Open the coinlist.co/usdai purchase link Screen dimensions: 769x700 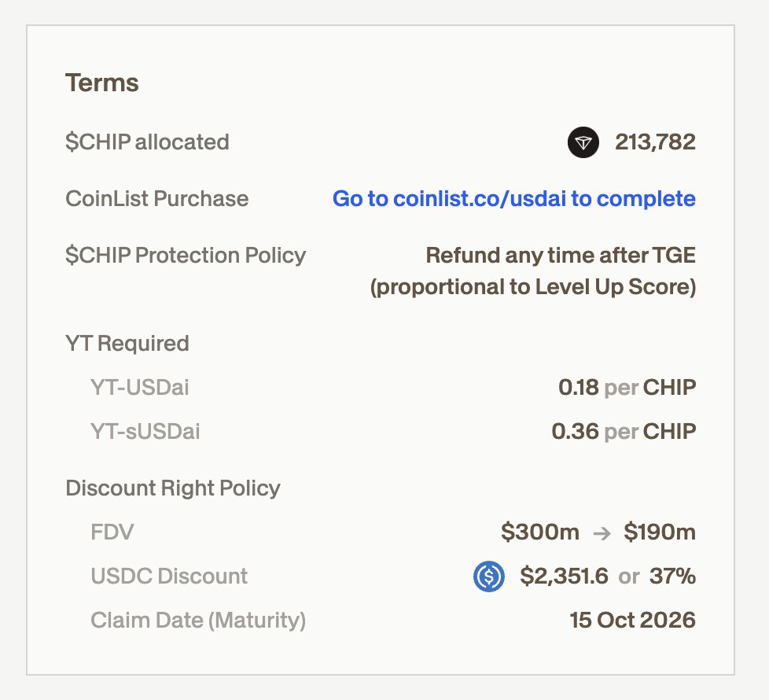tap(513, 199)
